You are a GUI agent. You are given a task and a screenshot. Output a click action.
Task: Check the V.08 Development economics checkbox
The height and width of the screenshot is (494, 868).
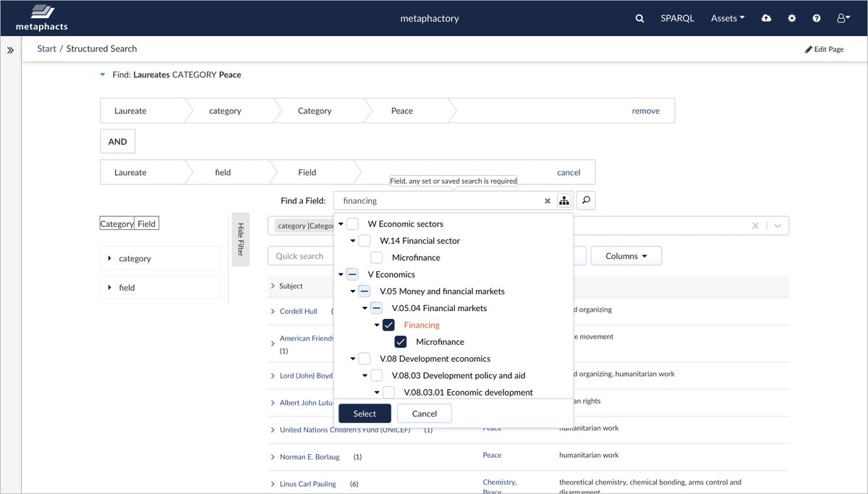365,358
